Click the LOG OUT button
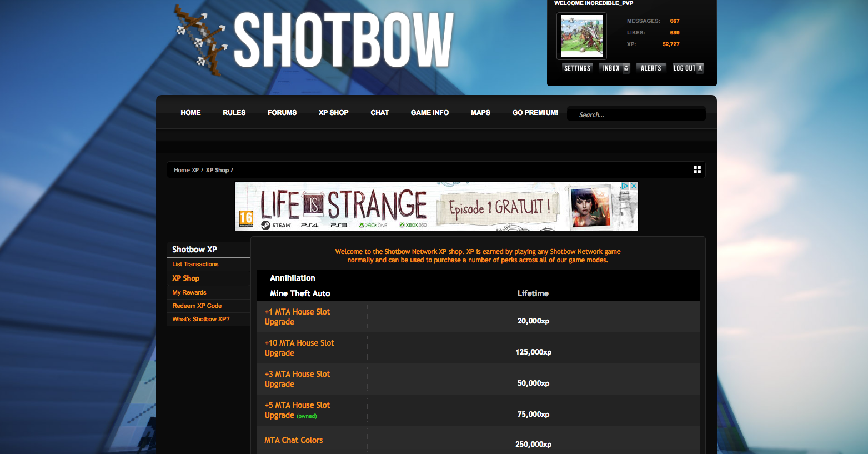Image resolution: width=868 pixels, height=454 pixels. [688, 68]
